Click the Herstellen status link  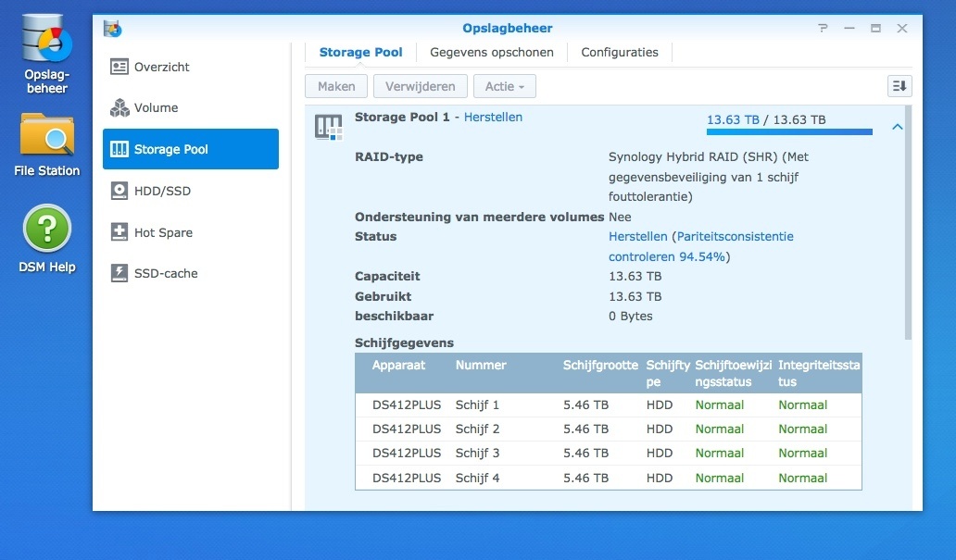(x=637, y=236)
